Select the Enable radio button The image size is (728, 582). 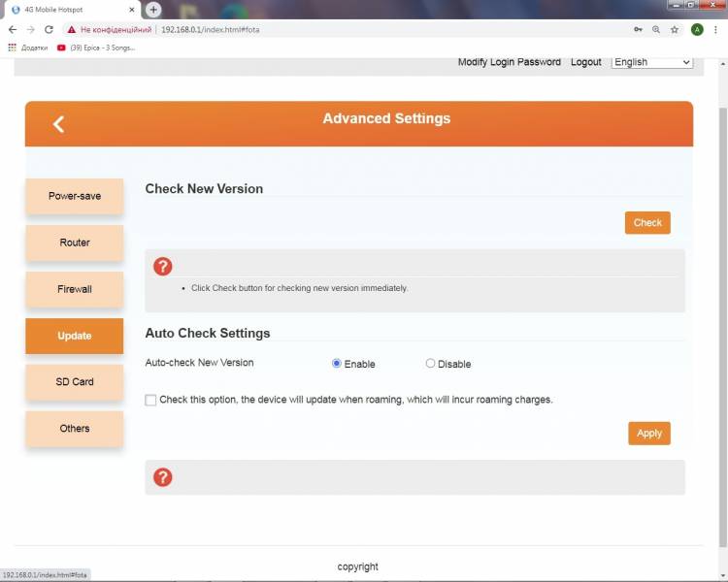(337, 364)
